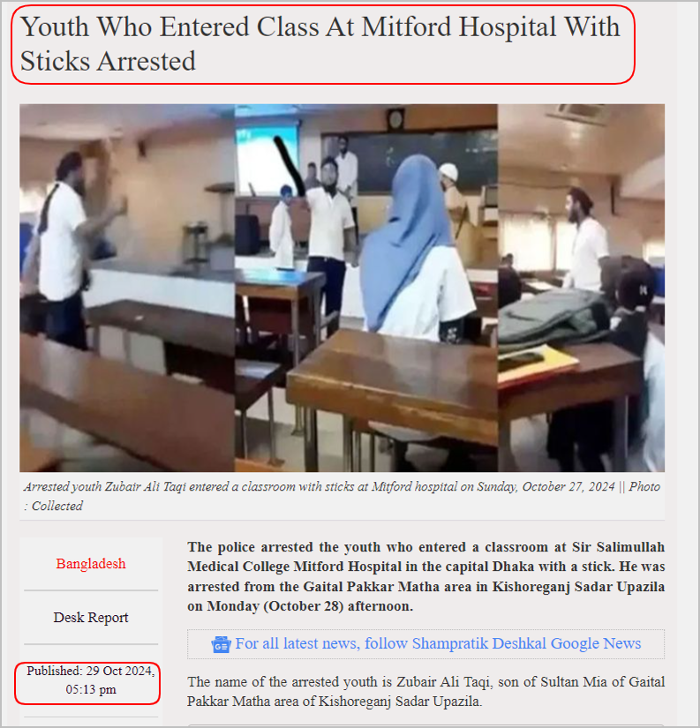Click the caption line mentioning October 27, 2024
The height and width of the screenshot is (728, 700).
(342, 486)
